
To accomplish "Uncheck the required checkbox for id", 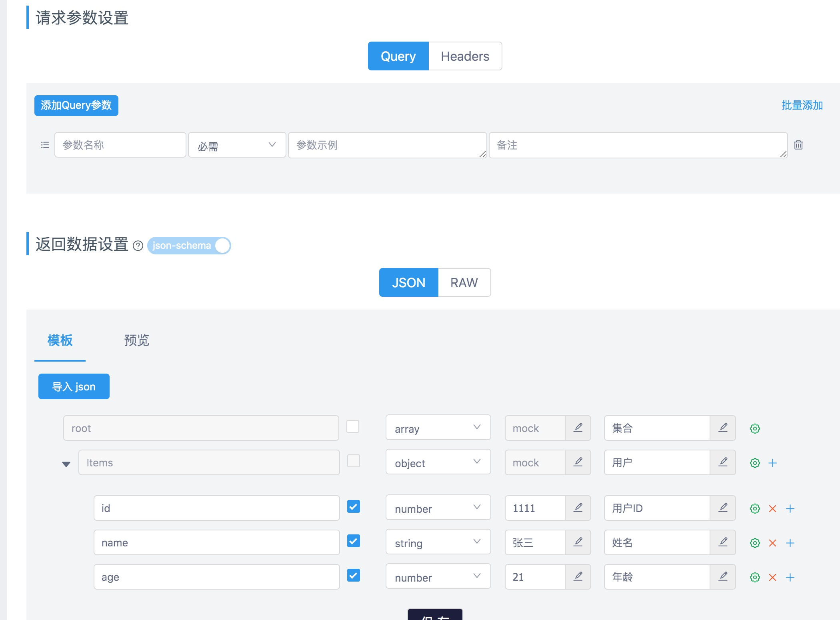I will click(x=353, y=507).
